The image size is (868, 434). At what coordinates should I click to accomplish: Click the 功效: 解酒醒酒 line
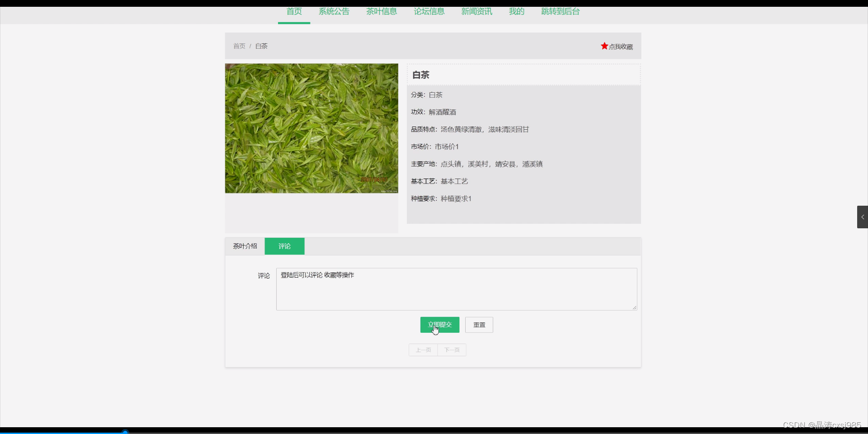pyautogui.click(x=434, y=112)
